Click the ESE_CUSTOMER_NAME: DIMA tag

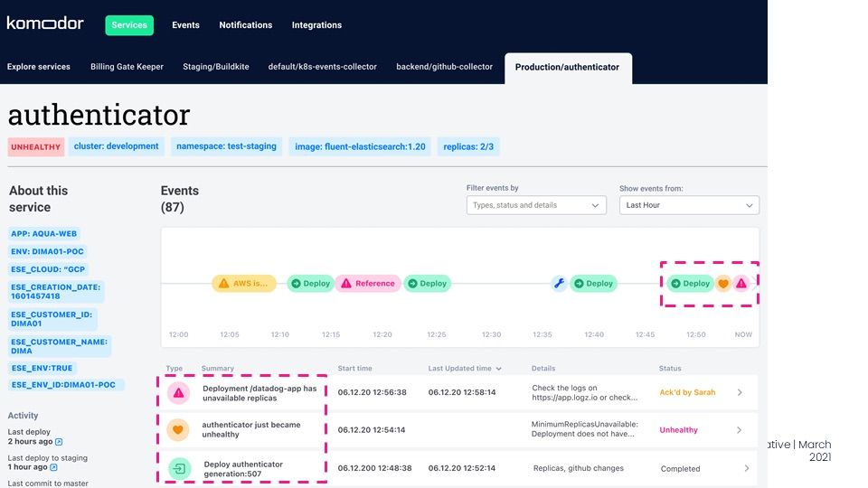60,346
